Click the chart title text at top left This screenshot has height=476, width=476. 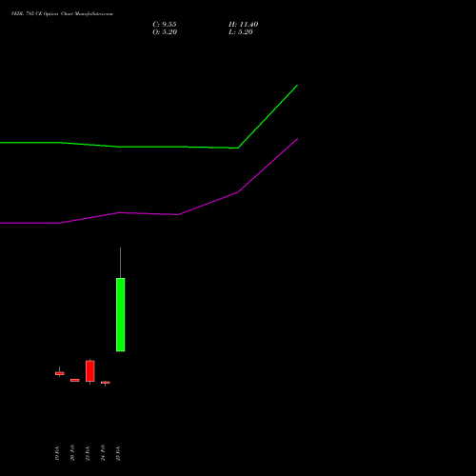62,14
